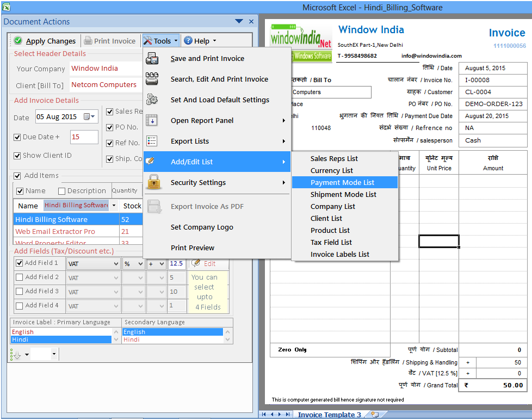Uncheck the Add Items checkbox
Viewport: 532px width, 420px height.
[17, 176]
